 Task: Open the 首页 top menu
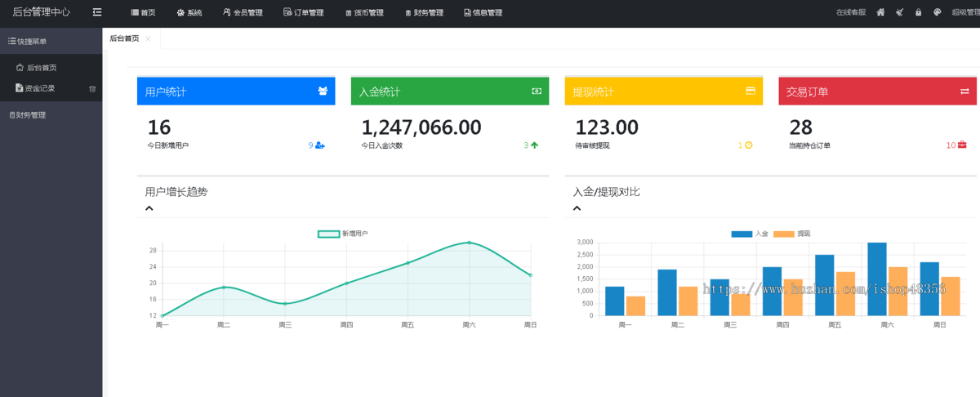tap(143, 12)
